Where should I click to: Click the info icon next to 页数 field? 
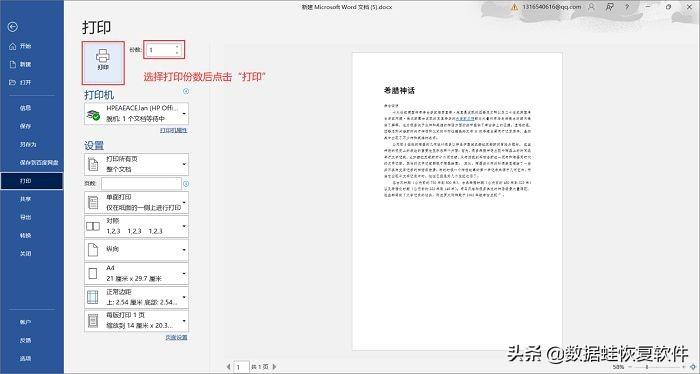coord(186,183)
